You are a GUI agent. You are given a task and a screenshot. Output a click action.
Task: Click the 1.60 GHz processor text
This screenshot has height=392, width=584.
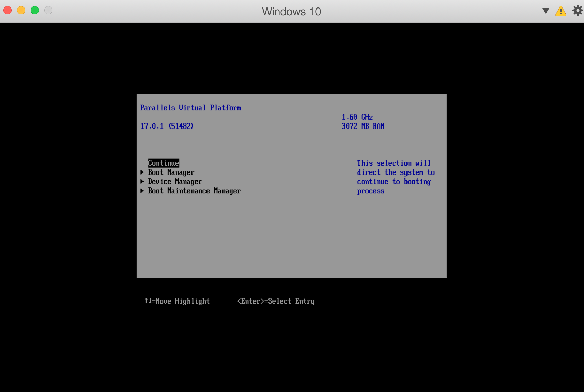(x=357, y=117)
